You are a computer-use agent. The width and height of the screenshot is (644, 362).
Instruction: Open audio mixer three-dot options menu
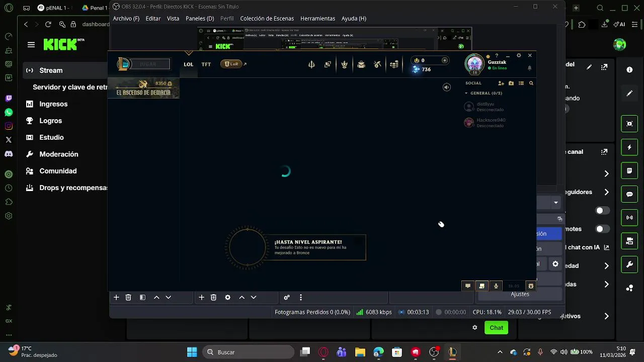click(x=300, y=298)
